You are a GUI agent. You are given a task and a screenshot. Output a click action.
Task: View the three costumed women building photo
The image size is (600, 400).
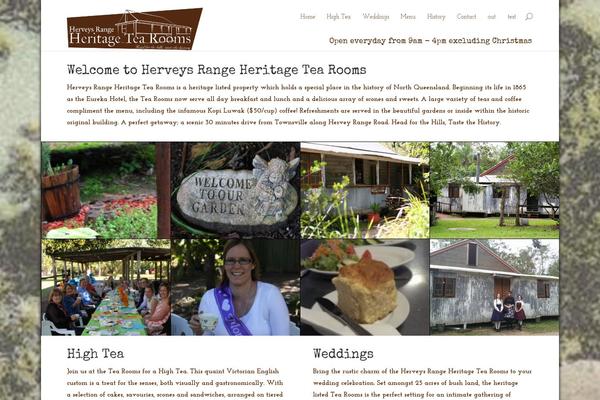494,287
